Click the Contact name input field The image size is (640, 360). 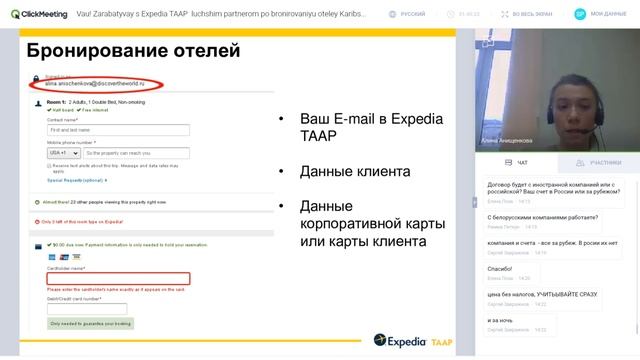point(118,130)
